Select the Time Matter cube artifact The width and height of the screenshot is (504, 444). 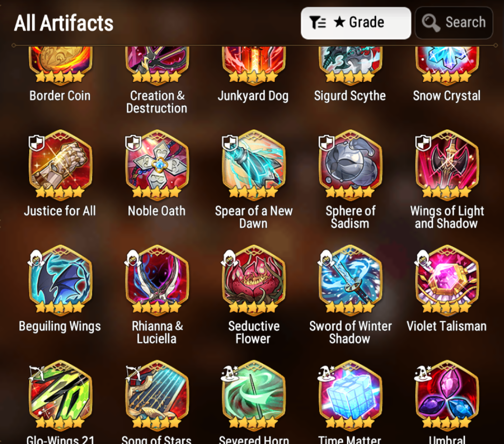pyautogui.click(x=350, y=395)
